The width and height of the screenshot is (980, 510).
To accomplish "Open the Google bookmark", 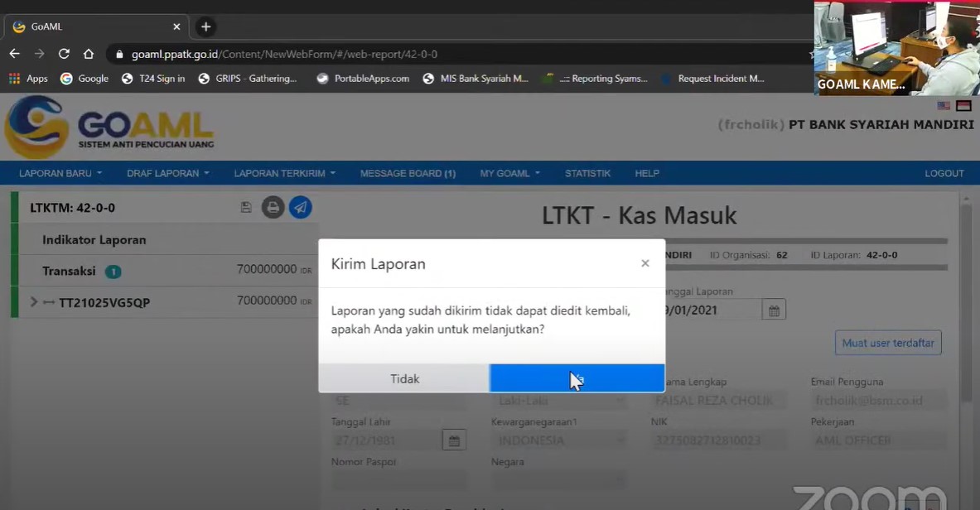I will 85,78.
